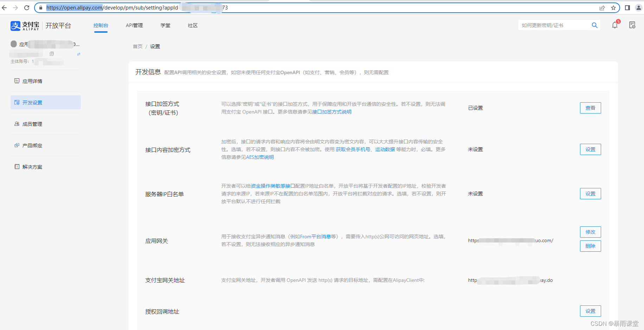644x330 pixels.
Task: Click 未设置 status for 服务器IP白名单
Action: coord(475,194)
